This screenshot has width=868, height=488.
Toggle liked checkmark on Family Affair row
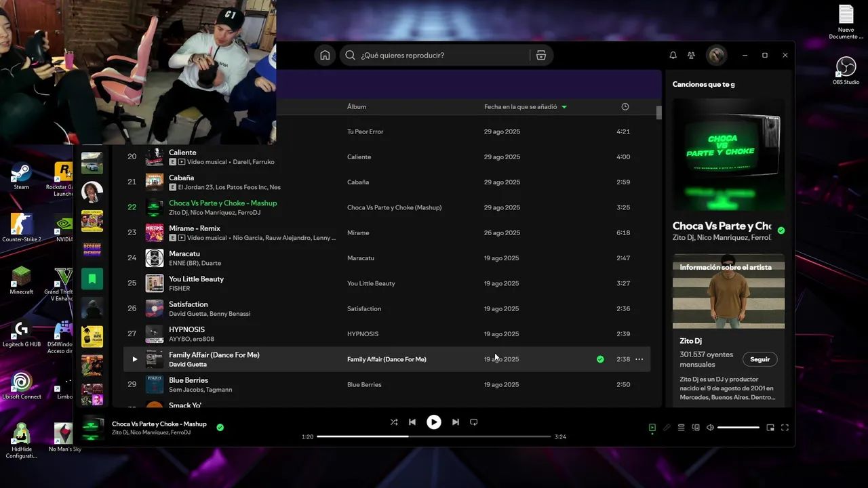pos(600,359)
